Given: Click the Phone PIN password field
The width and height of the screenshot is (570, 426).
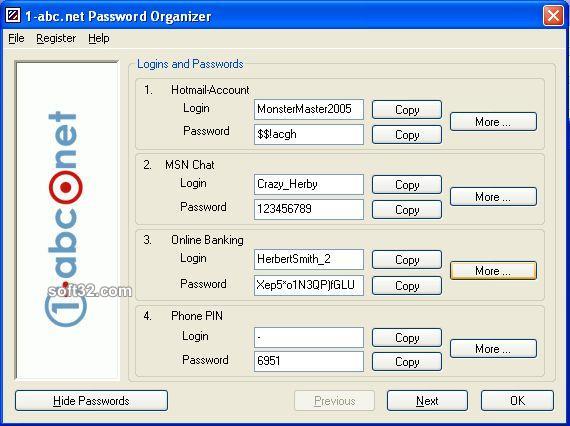Looking at the screenshot, I should (x=309, y=361).
